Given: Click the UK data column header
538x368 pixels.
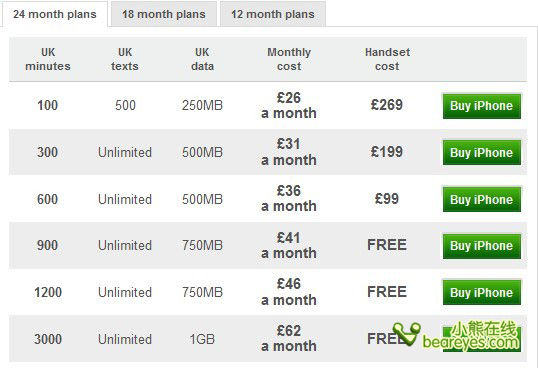Looking at the screenshot, I should [202, 59].
